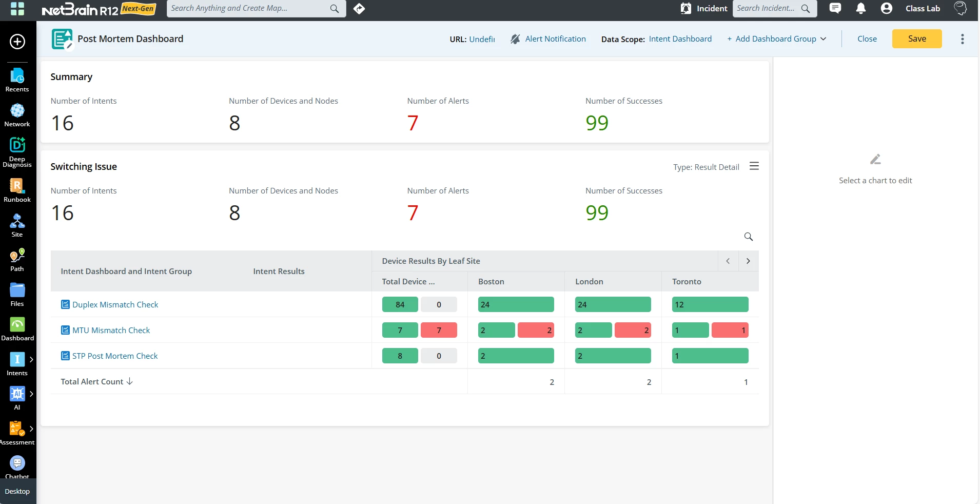This screenshot has width=980, height=504.
Task: Click the diamond path icon next to search
Action: [359, 9]
